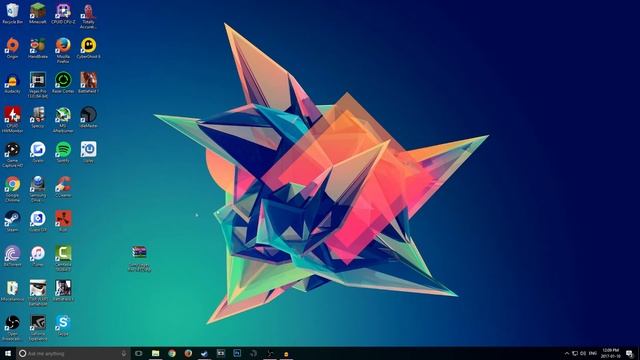Select the Google Chrome desktop shortcut
The height and width of the screenshot is (360, 640).
click(12, 189)
